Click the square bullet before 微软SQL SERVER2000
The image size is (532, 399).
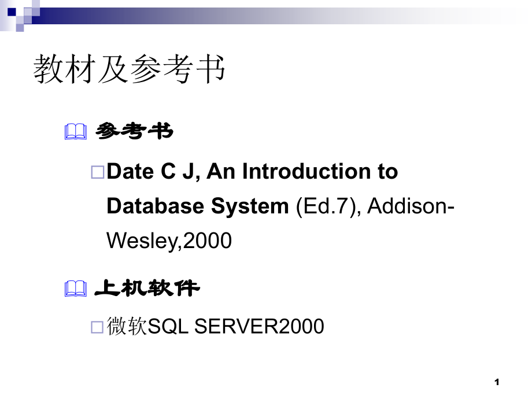click(x=97, y=327)
